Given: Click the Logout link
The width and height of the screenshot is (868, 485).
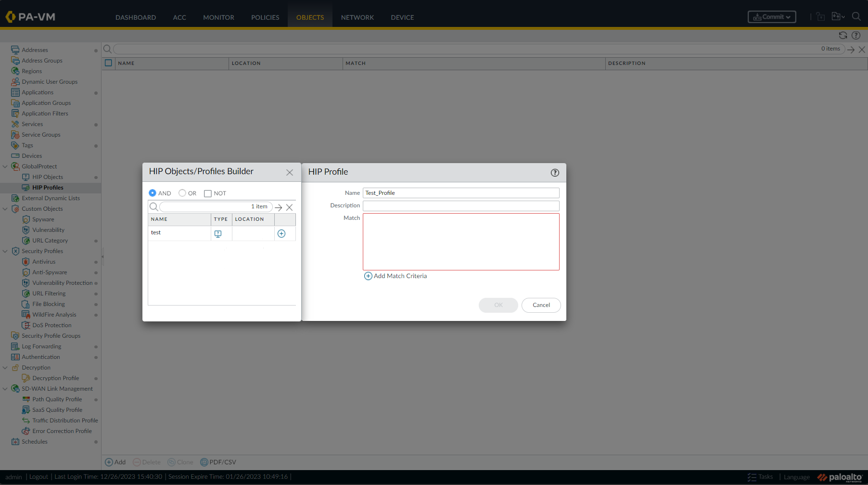Looking at the screenshot, I should click(38, 477).
